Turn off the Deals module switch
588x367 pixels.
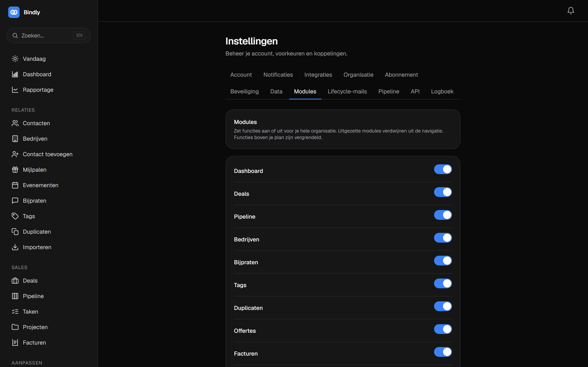[x=443, y=192]
